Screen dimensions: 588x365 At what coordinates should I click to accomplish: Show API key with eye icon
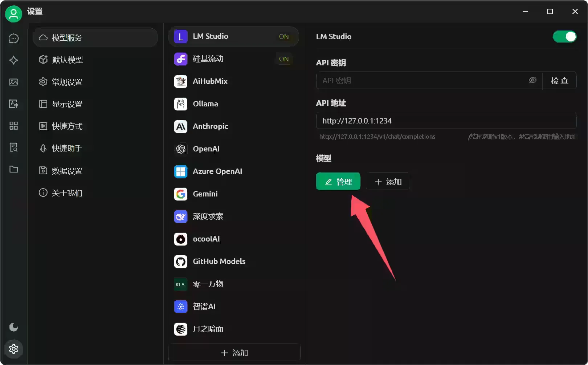pyautogui.click(x=532, y=80)
